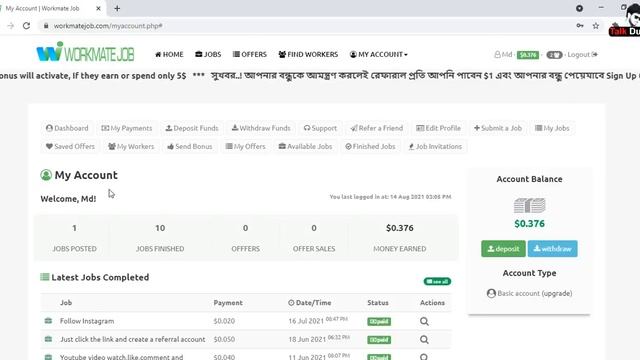Click the money stack icon under Account Balance
The height and width of the screenshot is (360, 640).
pos(529,205)
